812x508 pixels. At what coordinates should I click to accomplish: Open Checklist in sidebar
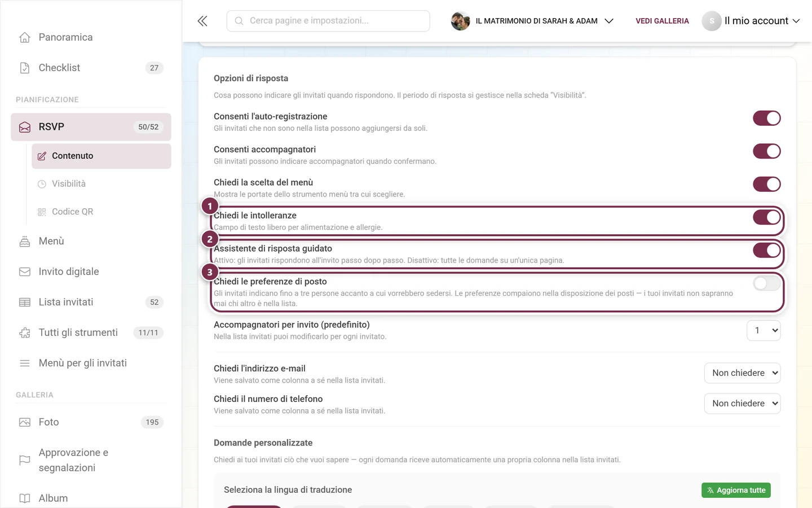91,68
